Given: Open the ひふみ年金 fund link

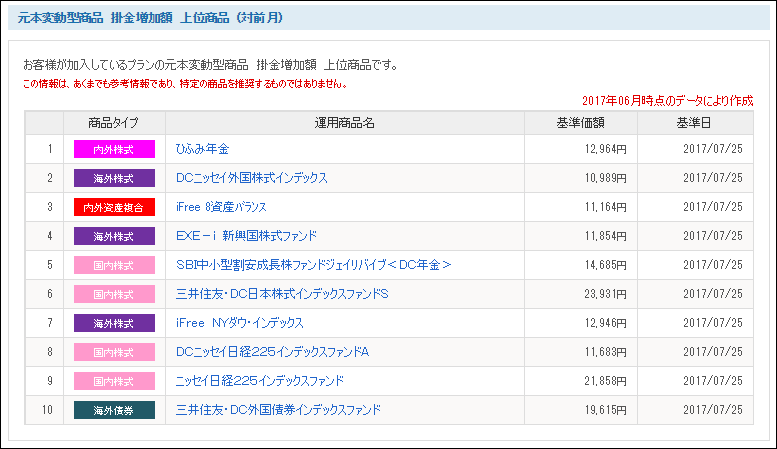Looking at the screenshot, I should [x=202, y=149].
